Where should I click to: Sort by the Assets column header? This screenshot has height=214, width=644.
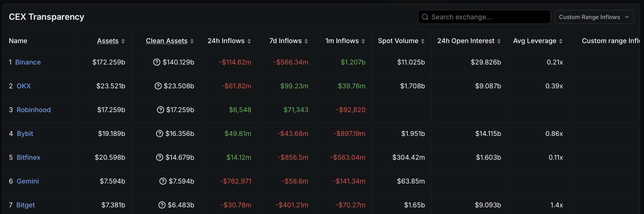pos(110,41)
